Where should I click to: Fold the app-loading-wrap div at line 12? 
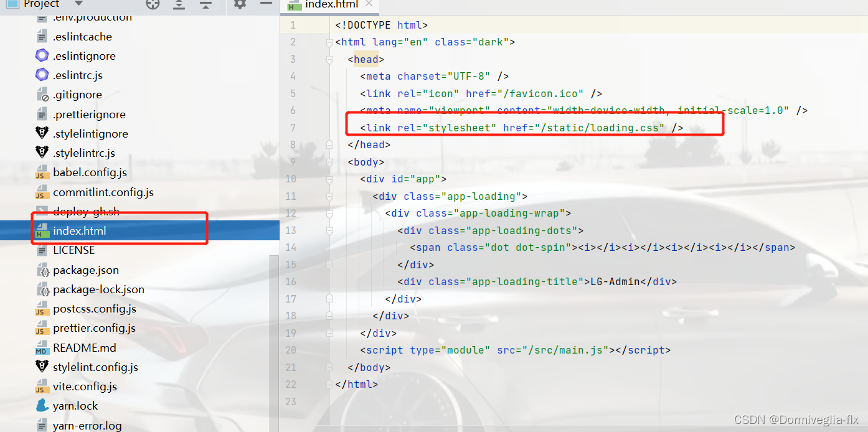330,213
